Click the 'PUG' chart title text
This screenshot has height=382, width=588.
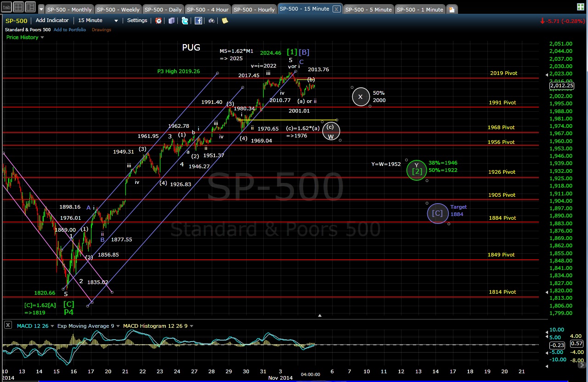(x=191, y=47)
